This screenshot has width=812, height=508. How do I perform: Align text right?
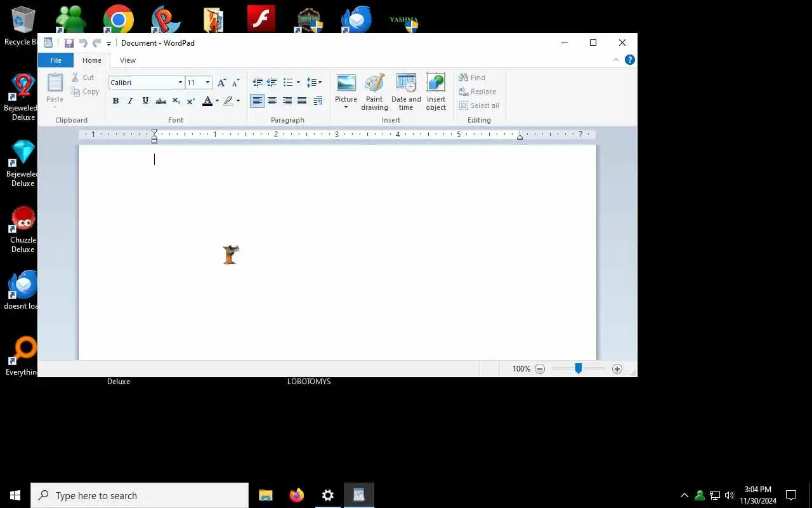[287, 101]
